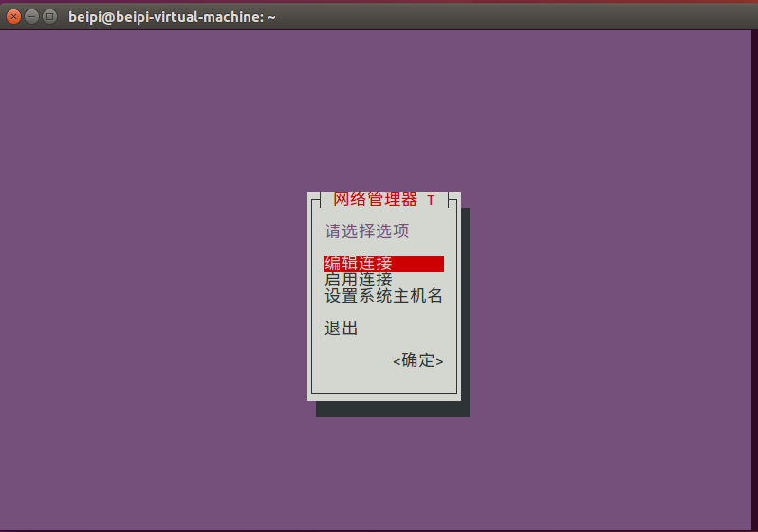Screen dimensions: 758x532
Task: Click the 请选择选项 prompt text
Action: click(x=367, y=231)
